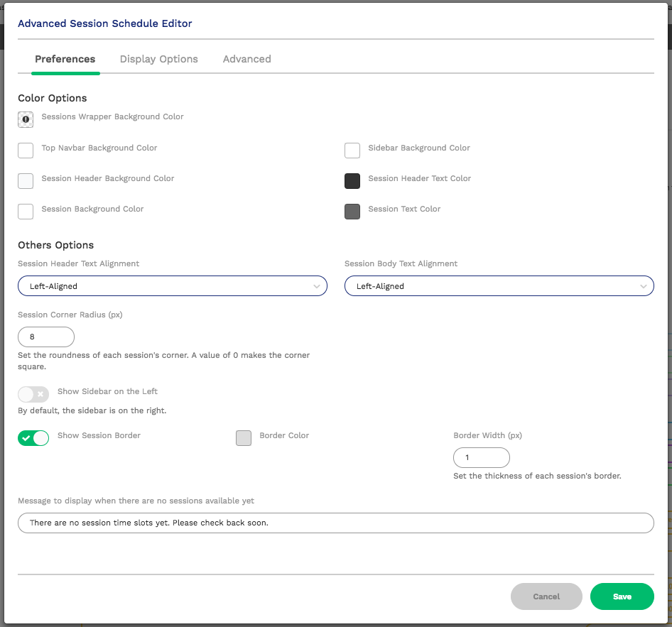Edit the no-sessions message text field
This screenshot has width=672, height=627.
(335, 523)
